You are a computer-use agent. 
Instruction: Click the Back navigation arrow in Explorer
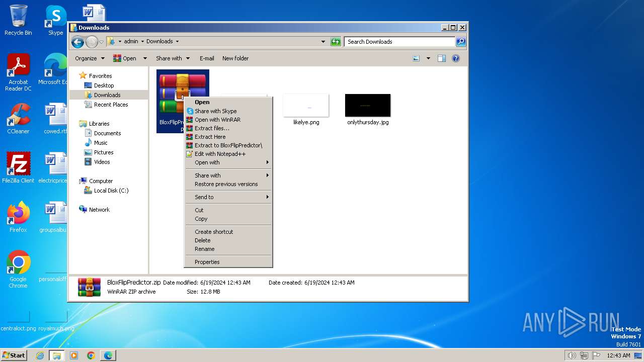click(x=77, y=42)
